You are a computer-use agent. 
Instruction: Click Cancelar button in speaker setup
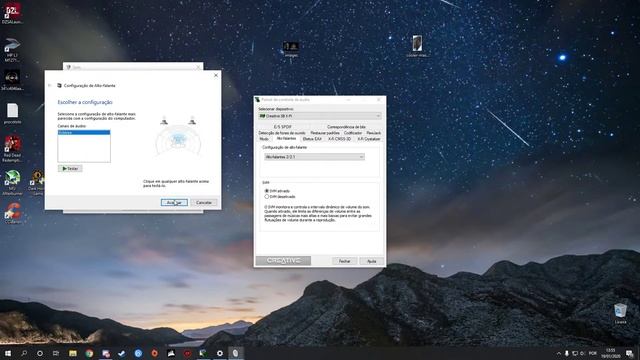coord(204,202)
